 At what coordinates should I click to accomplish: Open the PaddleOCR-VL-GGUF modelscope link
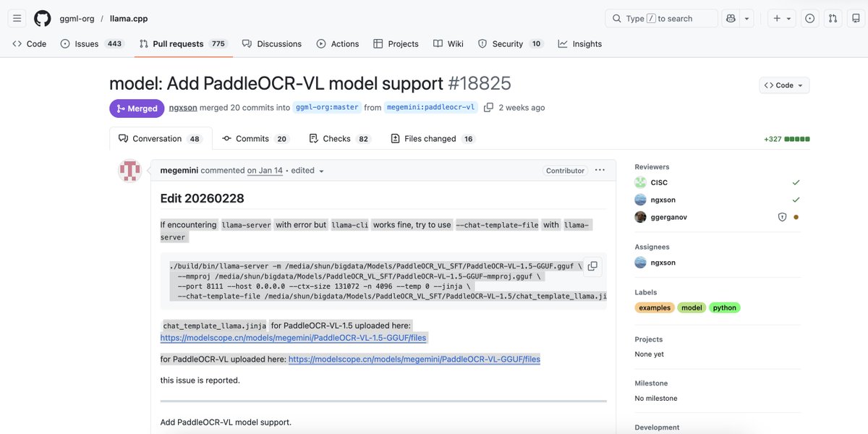click(x=414, y=359)
